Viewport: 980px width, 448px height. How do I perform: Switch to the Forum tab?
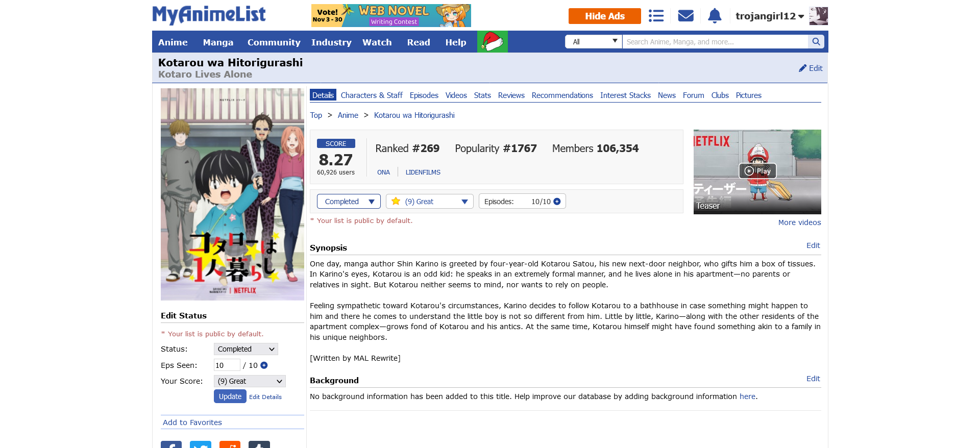(694, 95)
